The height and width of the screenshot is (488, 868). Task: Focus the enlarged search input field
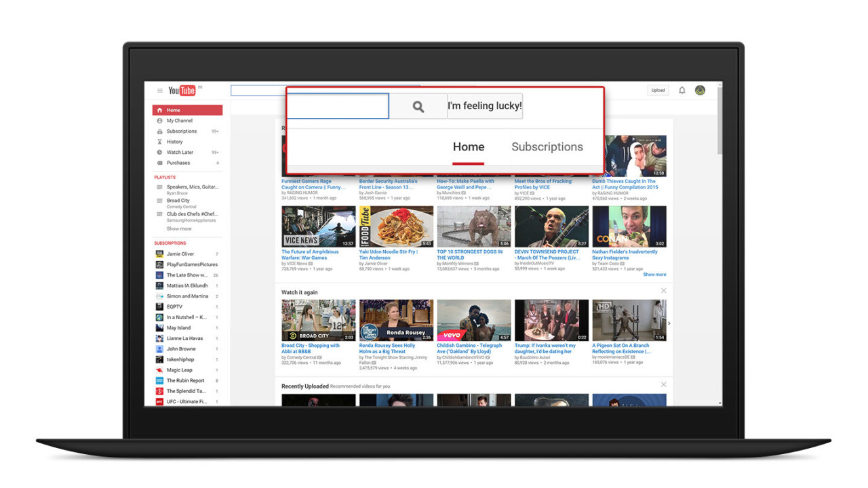338,106
